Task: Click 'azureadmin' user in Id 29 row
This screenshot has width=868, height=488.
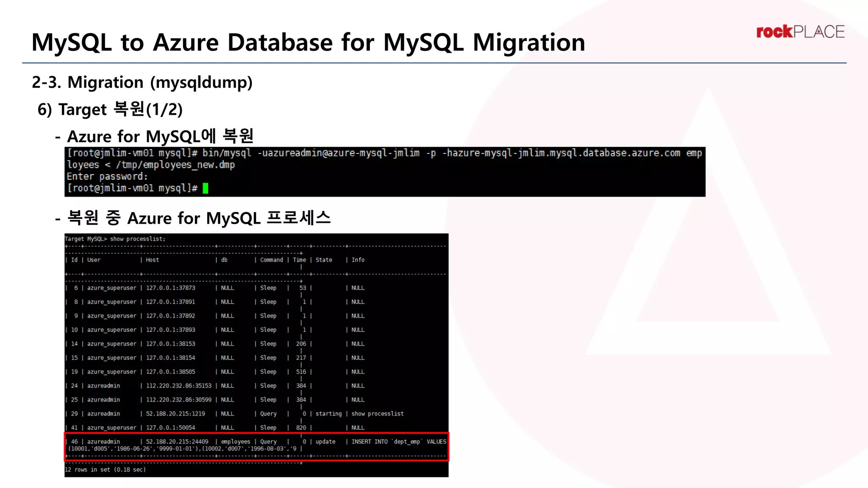Action: point(103,414)
